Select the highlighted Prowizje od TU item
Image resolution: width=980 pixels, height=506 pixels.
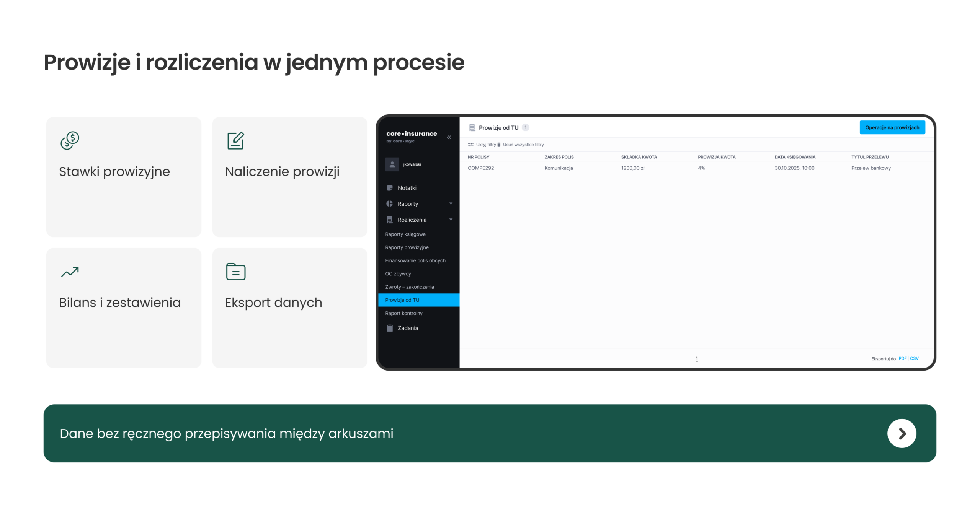pyautogui.click(x=419, y=300)
